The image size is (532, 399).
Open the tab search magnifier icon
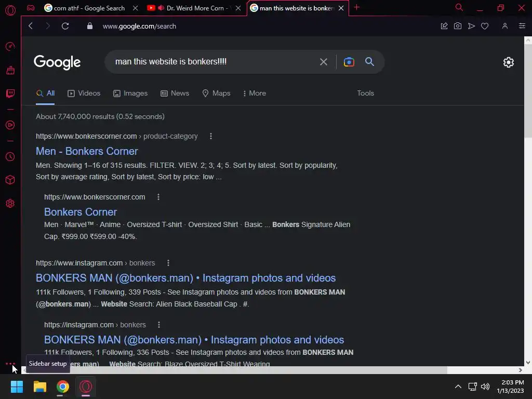[x=459, y=7]
